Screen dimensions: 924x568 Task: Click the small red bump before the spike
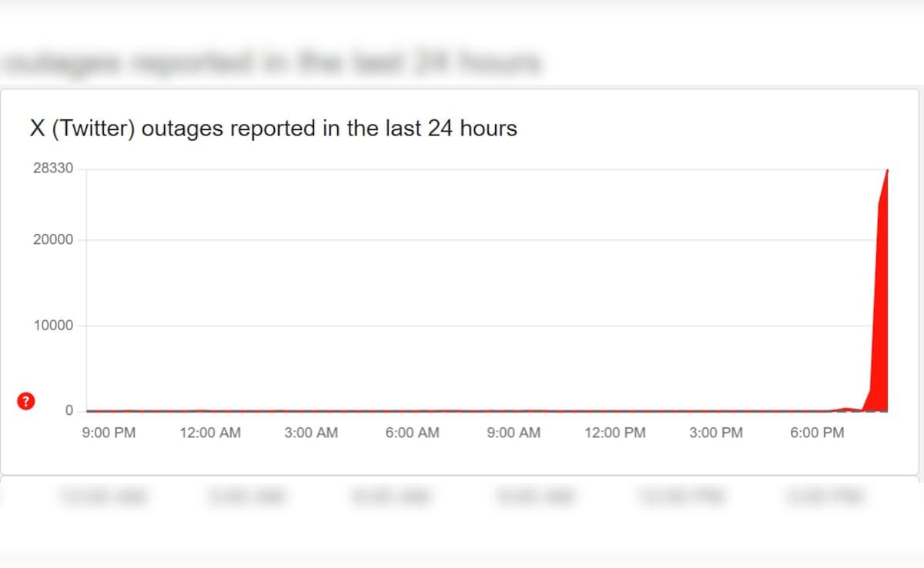pyautogui.click(x=846, y=409)
